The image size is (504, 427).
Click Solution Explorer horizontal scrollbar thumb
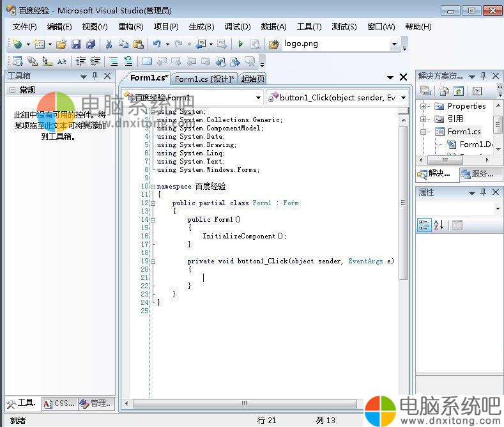pyautogui.click(x=445, y=160)
